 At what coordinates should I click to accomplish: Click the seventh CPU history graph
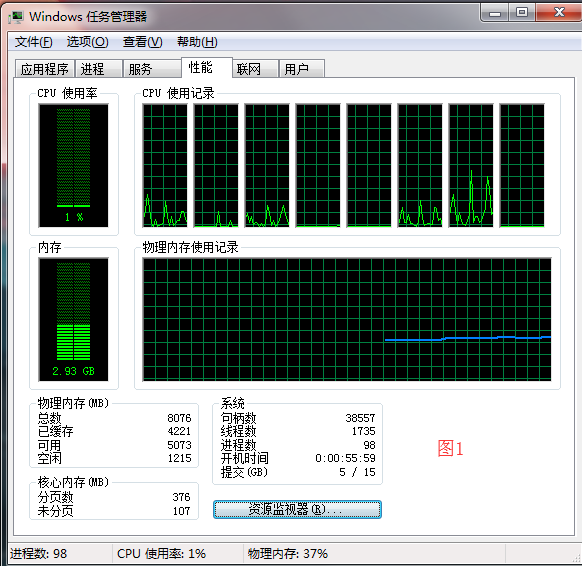[471, 166]
